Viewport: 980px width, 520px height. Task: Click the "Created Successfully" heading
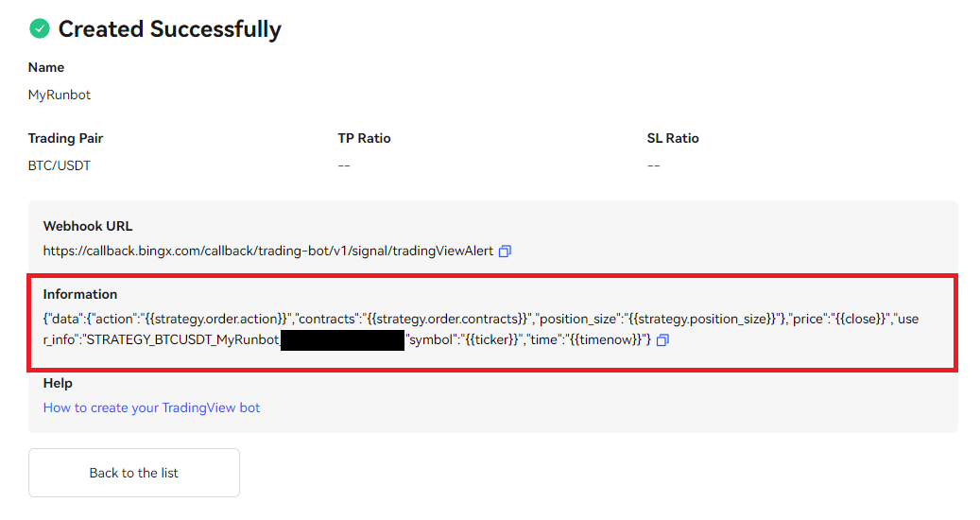169,29
